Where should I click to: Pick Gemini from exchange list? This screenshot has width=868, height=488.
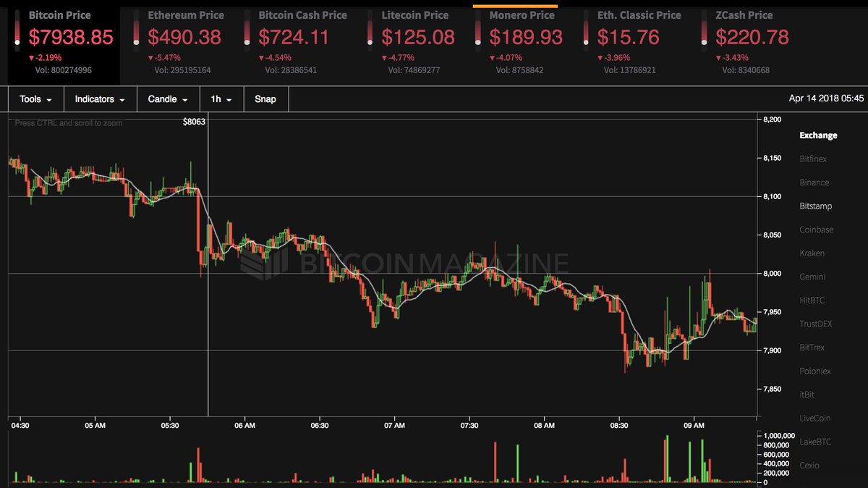tap(812, 277)
